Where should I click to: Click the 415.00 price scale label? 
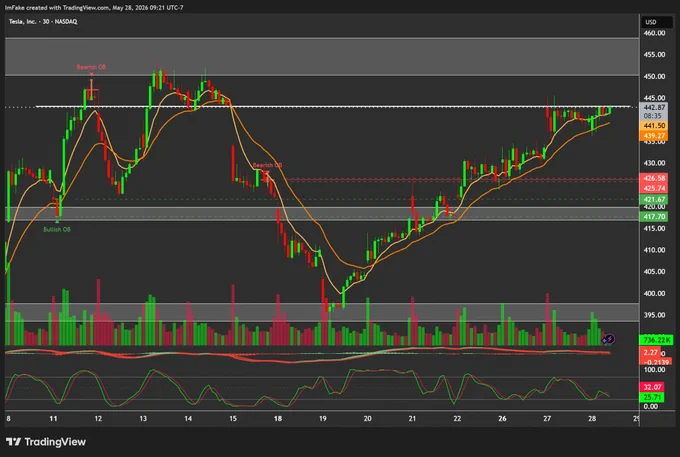pyautogui.click(x=654, y=228)
